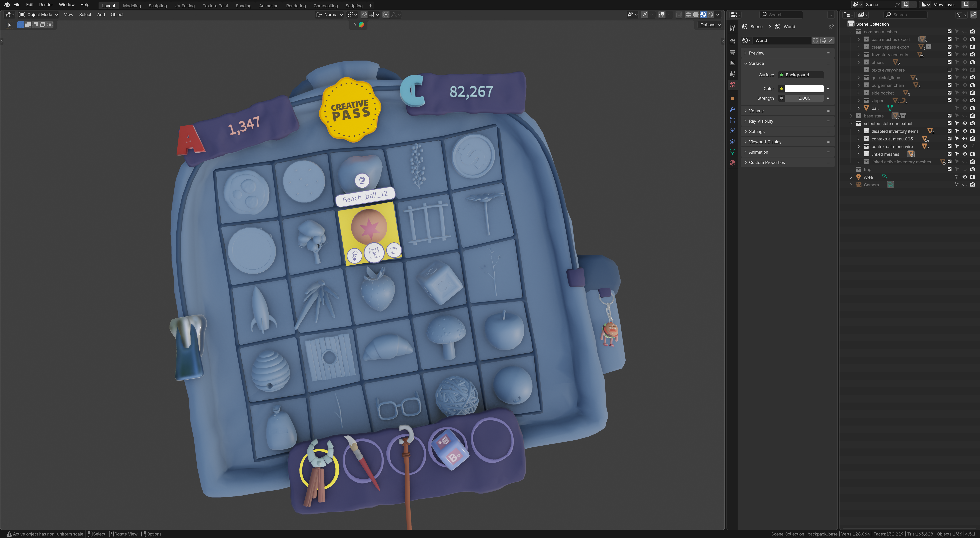Toggle eye visibility of contextual menu.003
Screen dimensions: 980x538
pos(964,139)
